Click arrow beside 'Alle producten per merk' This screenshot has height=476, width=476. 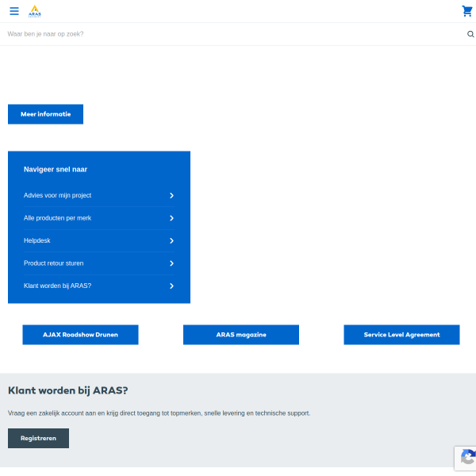click(171, 218)
